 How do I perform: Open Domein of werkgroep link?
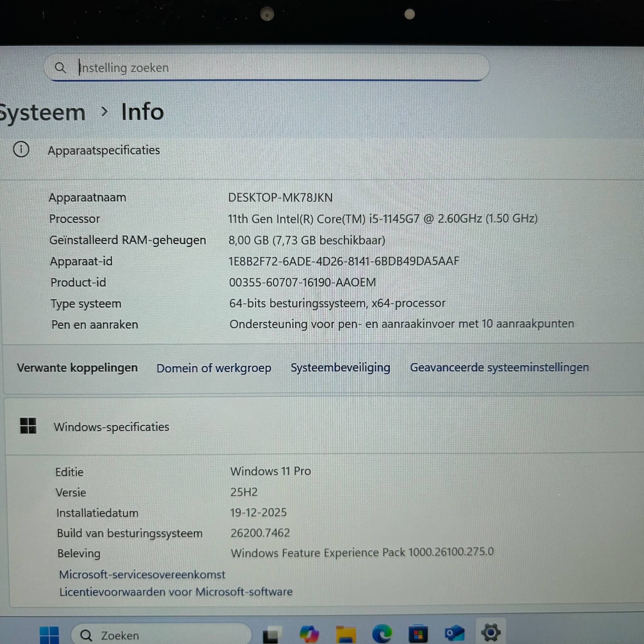(214, 368)
